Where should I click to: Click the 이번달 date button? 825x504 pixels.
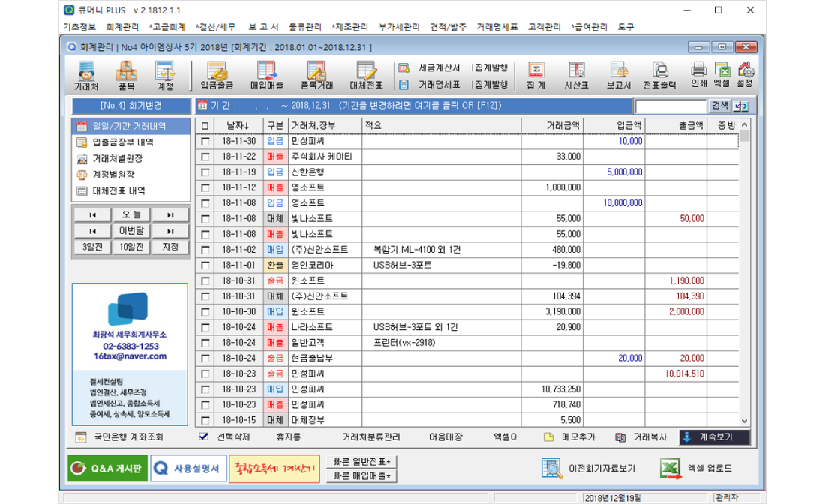(131, 231)
